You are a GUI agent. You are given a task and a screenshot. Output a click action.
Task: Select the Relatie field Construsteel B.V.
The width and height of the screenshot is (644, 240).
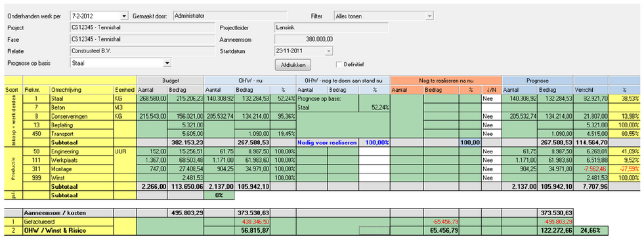pyautogui.click(x=142, y=51)
